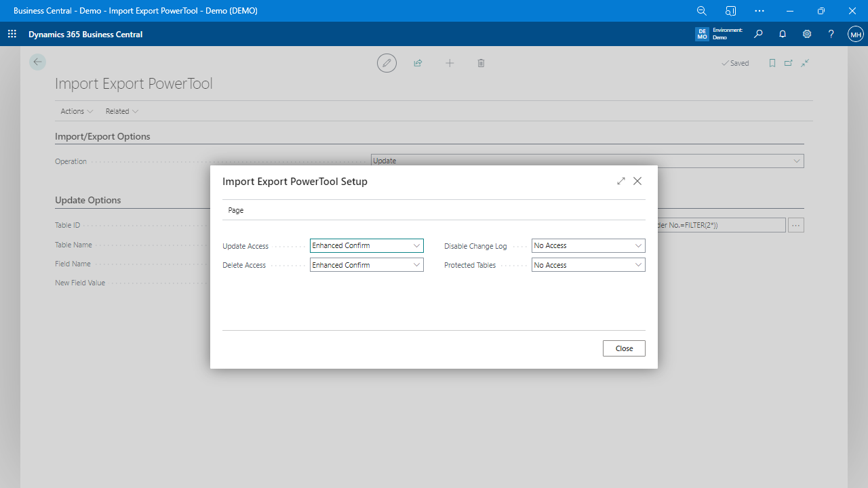The width and height of the screenshot is (868, 488).
Task: Open the Actions menu
Action: 76,111
